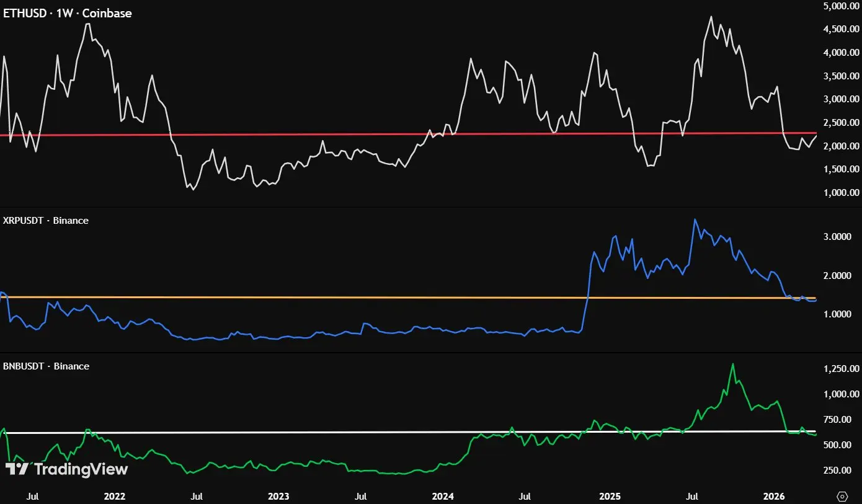The height and width of the screenshot is (504, 862).
Task: Click the 2025 label on the time axis
Action: tap(610, 497)
